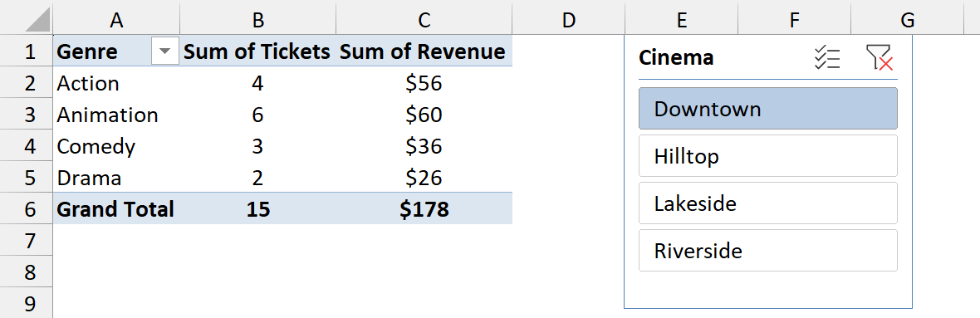This screenshot has height=318, width=980.
Task: Select Action revenue cell $56
Action: point(424,83)
